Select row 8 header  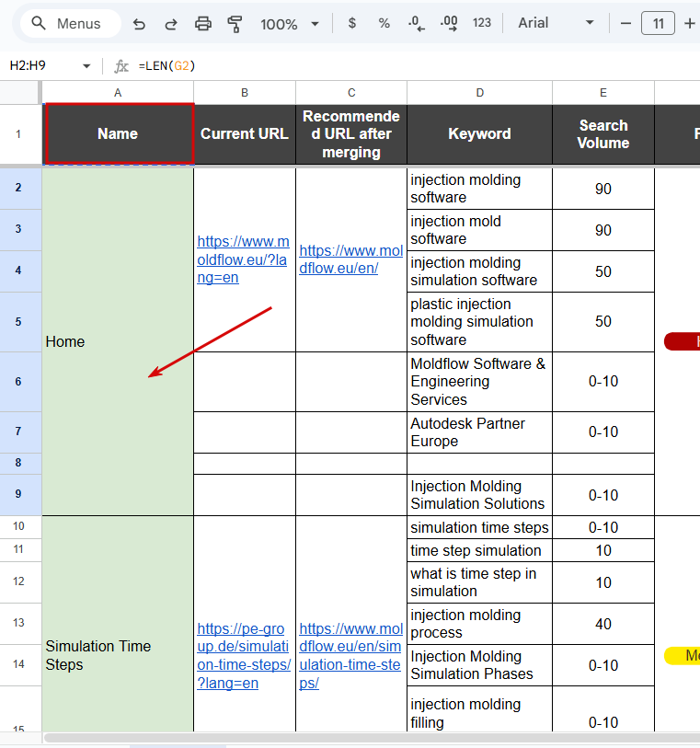pyautogui.click(x=19, y=463)
